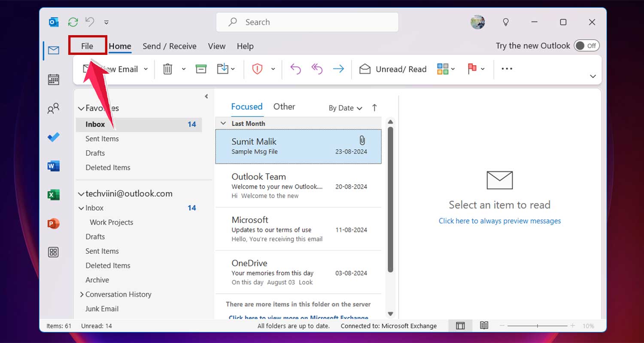Click the Forward arrow icon
Screen dimensions: 644x343
coord(338,69)
